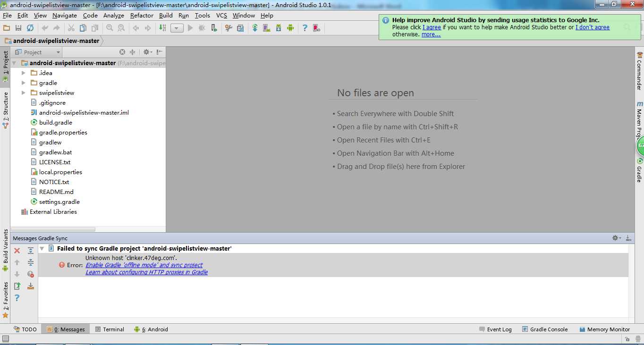644x345 pixels.
Task: Click the more... link in notification
Action: [431, 34]
